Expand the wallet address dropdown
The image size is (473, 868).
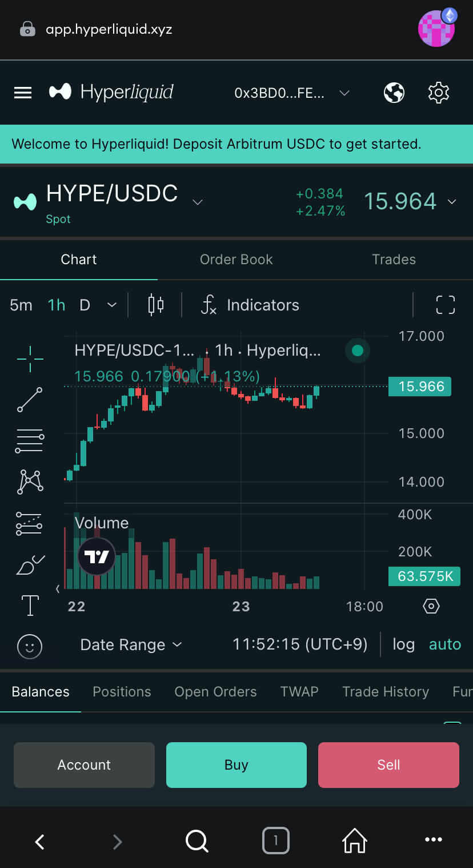click(344, 93)
